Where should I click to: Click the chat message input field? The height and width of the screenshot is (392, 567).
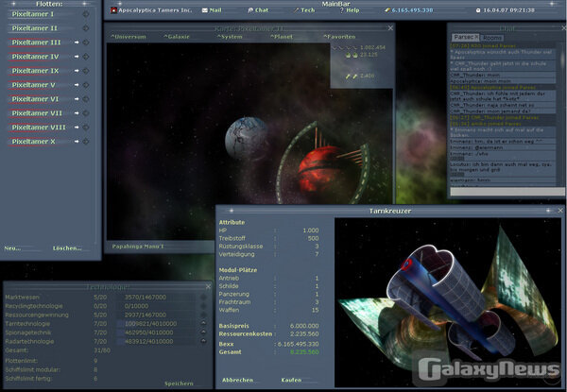(x=507, y=192)
